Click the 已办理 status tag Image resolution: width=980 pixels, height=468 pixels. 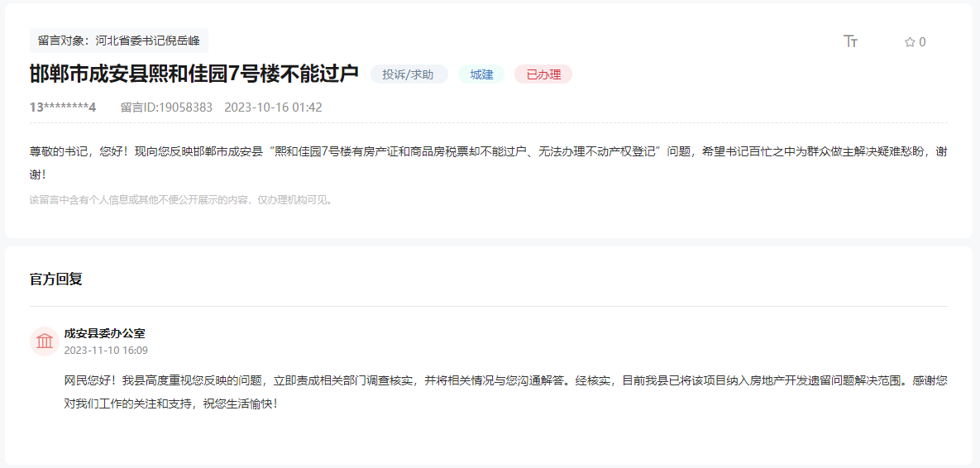click(543, 74)
